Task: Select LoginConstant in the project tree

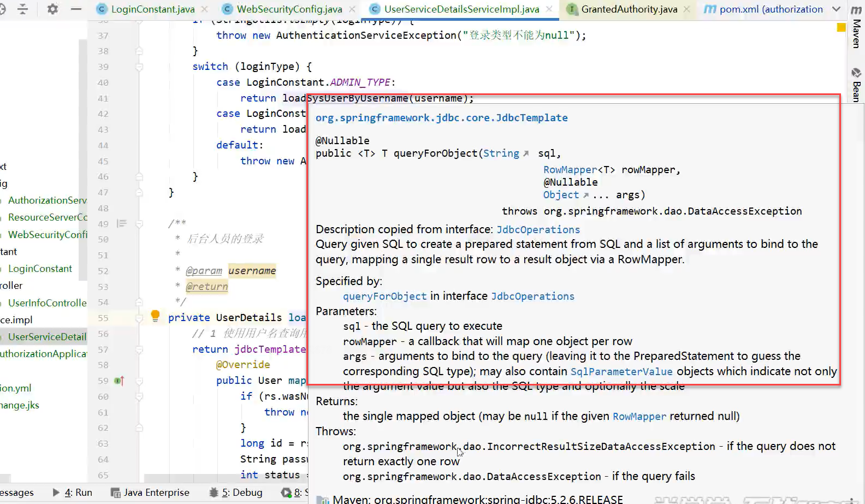Action: click(x=40, y=269)
